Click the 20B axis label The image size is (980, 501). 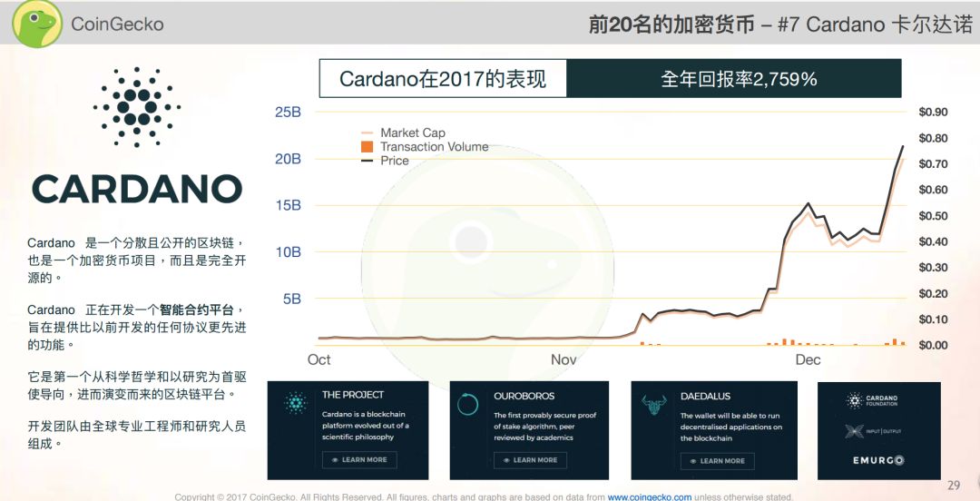click(288, 159)
